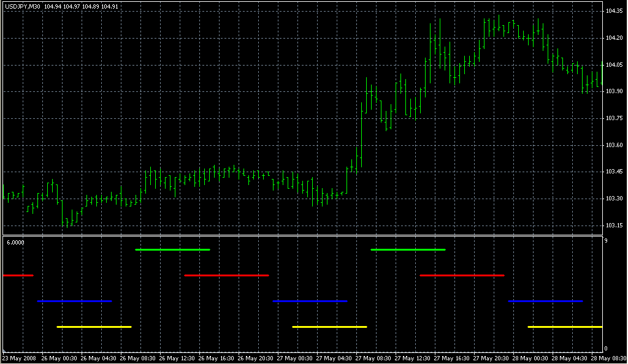628x364 pixels.
Task: Click the indicator scale minimum 0 label
Action: [x=606, y=349]
